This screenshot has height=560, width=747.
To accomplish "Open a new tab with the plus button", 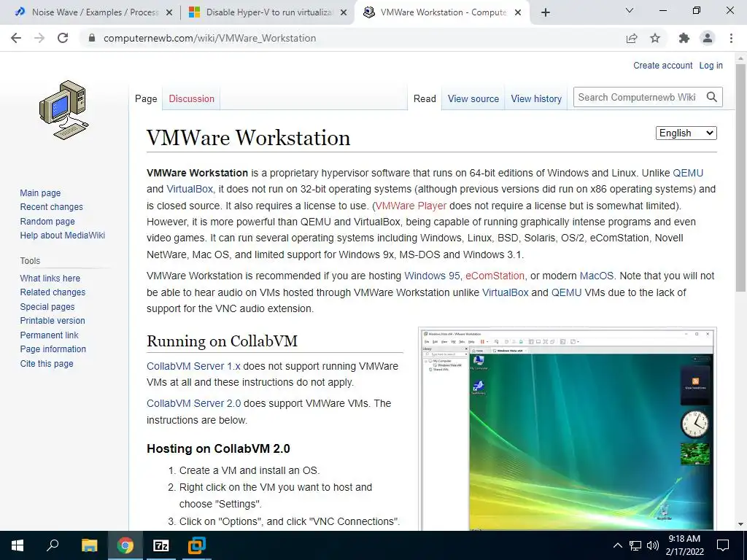I will (x=546, y=12).
